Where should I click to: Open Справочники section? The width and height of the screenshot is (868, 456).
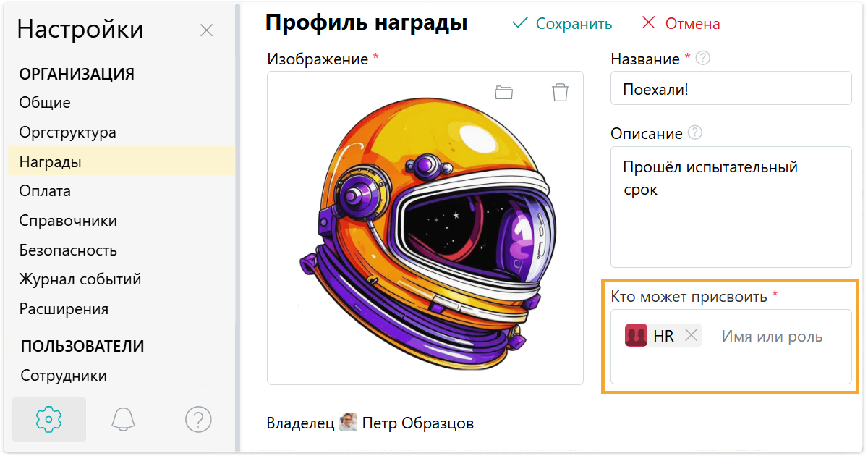pos(68,221)
